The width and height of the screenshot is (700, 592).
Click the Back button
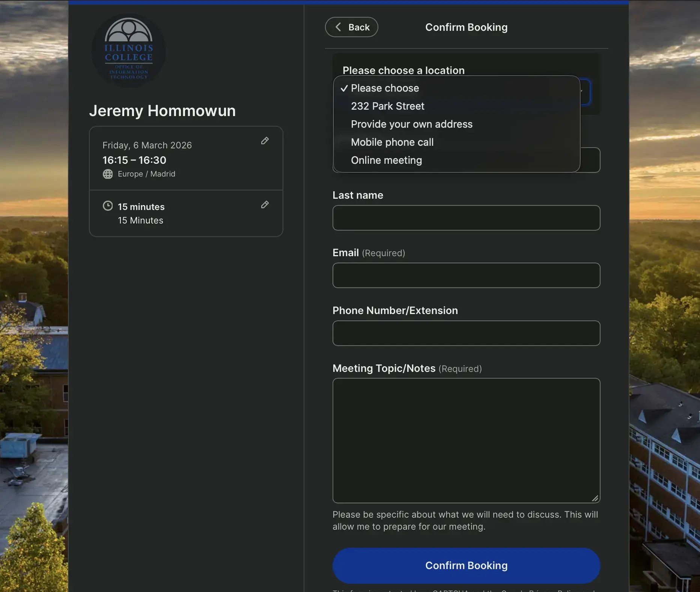pos(351,27)
